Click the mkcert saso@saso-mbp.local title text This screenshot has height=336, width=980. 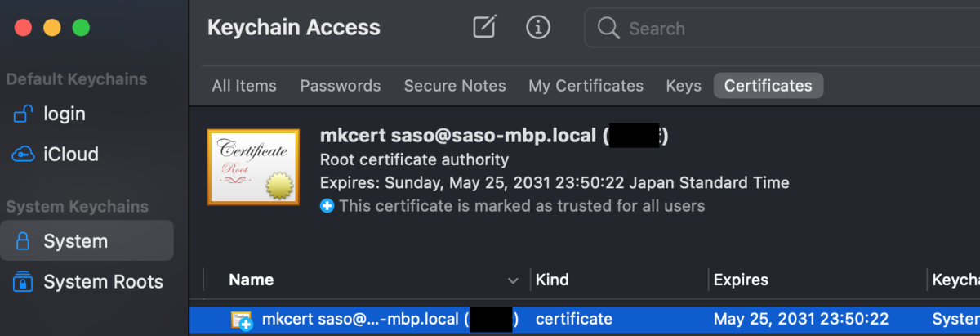click(x=494, y=136)
